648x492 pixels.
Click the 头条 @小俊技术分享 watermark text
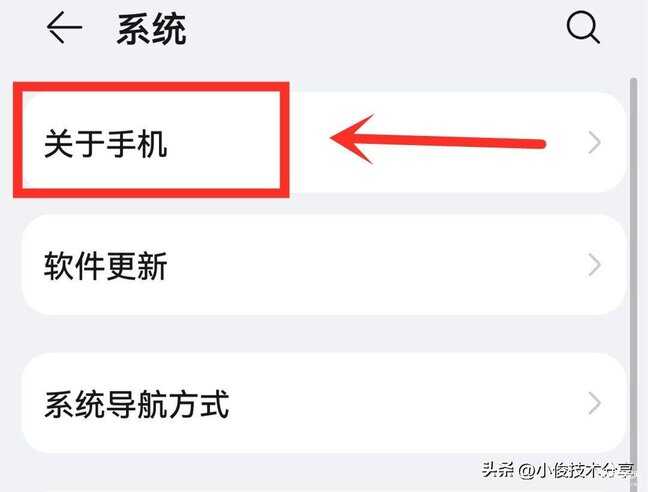[558, 470]
